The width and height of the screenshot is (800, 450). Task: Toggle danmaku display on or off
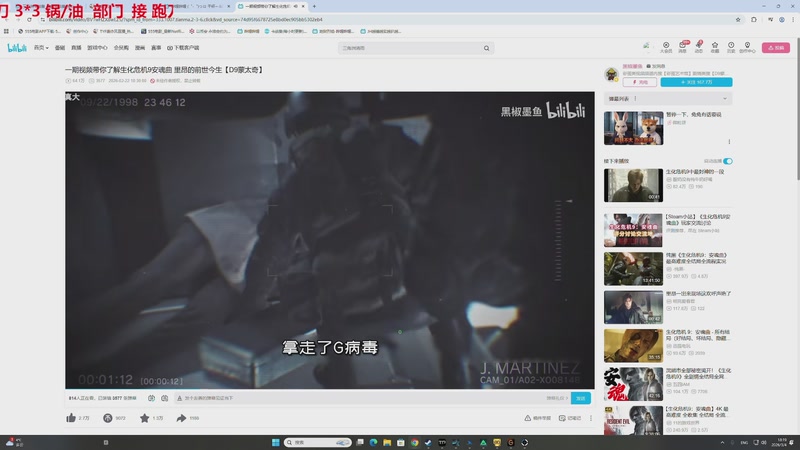click(151, 398)
